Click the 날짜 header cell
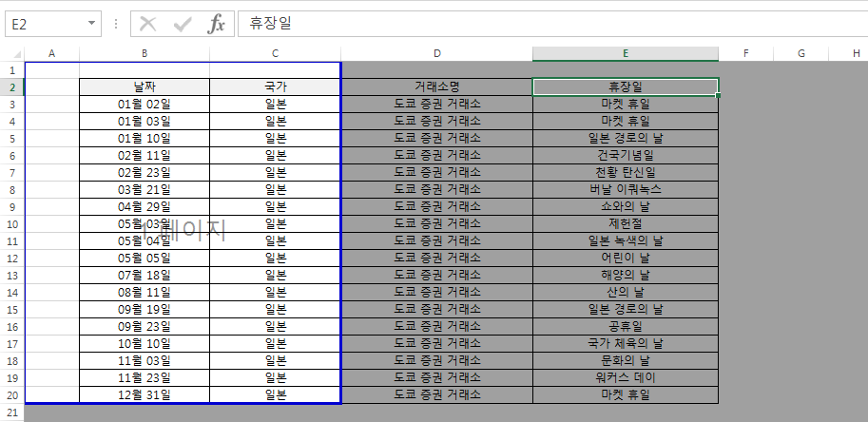This screenshot has height=422, width=868. 145,86
